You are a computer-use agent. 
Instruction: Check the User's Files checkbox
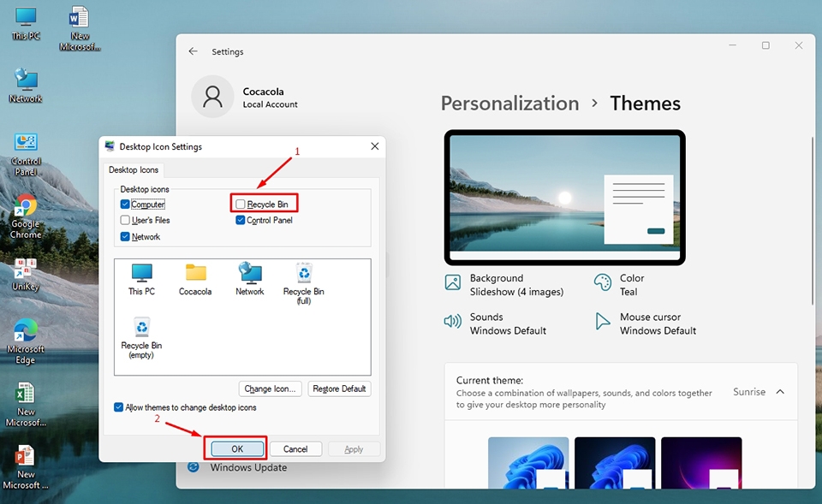(125, 220)
